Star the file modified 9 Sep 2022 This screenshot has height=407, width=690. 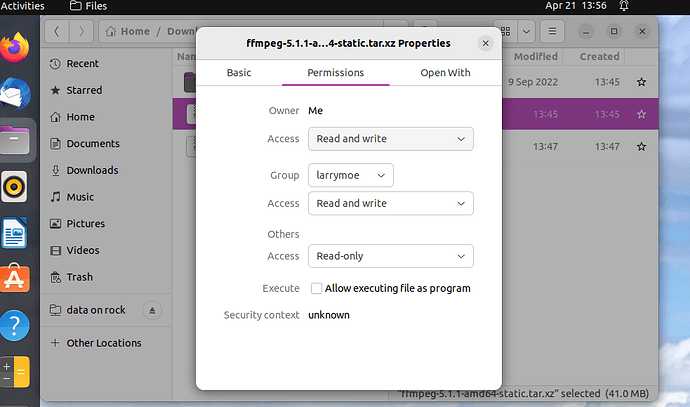tap(641, 81)
